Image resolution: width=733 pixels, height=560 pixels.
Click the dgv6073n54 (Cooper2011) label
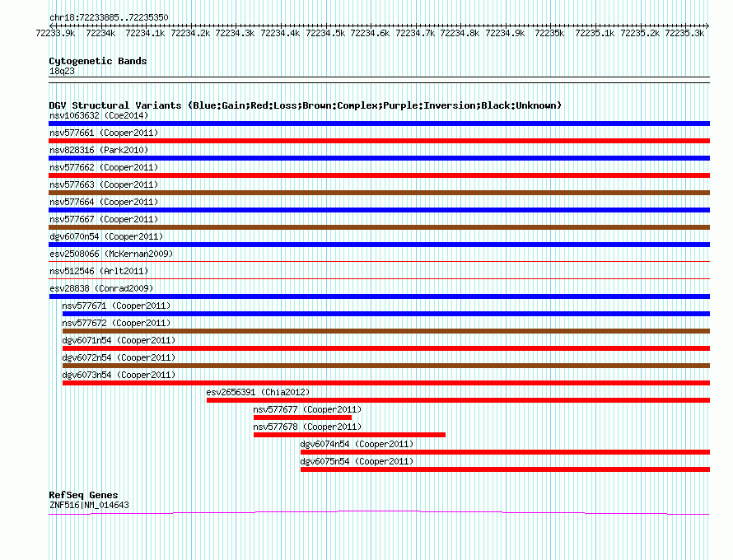(x=119, y=375)
